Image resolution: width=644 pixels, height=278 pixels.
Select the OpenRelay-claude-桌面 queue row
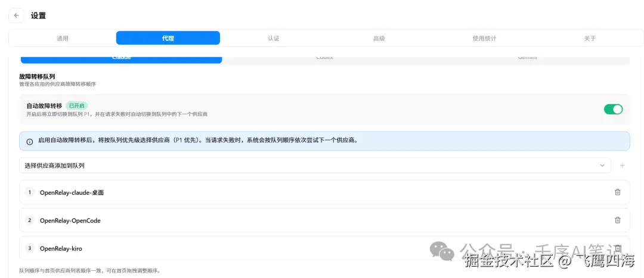click(324, 192)
